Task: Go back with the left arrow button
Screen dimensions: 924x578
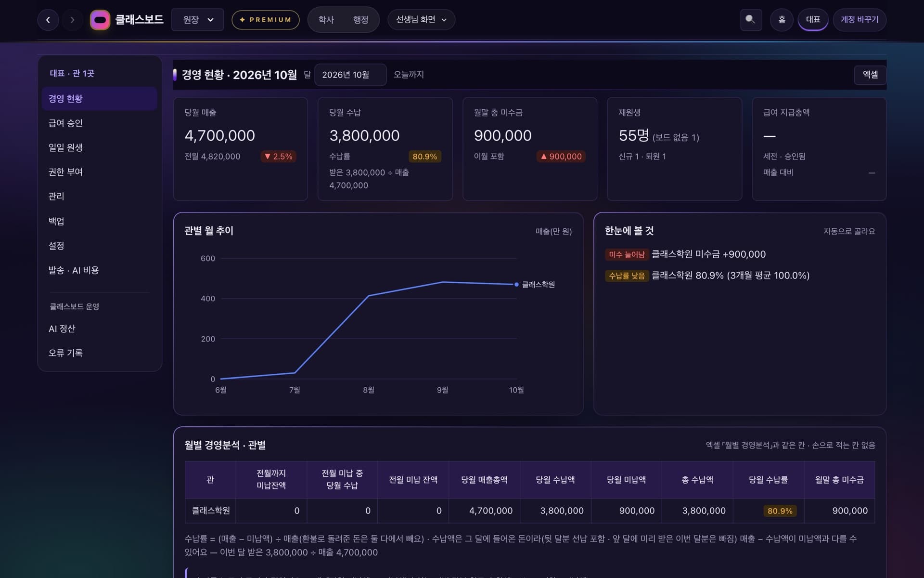Action: tap(48, 20)
